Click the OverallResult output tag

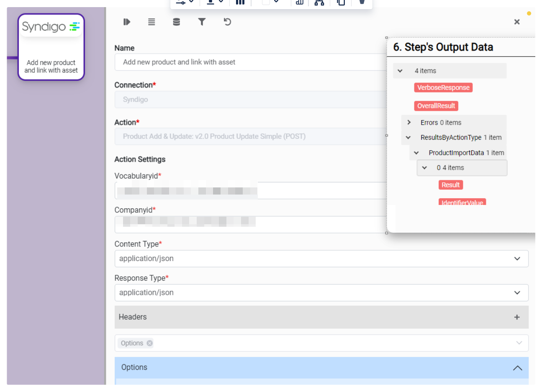(436, 106)
